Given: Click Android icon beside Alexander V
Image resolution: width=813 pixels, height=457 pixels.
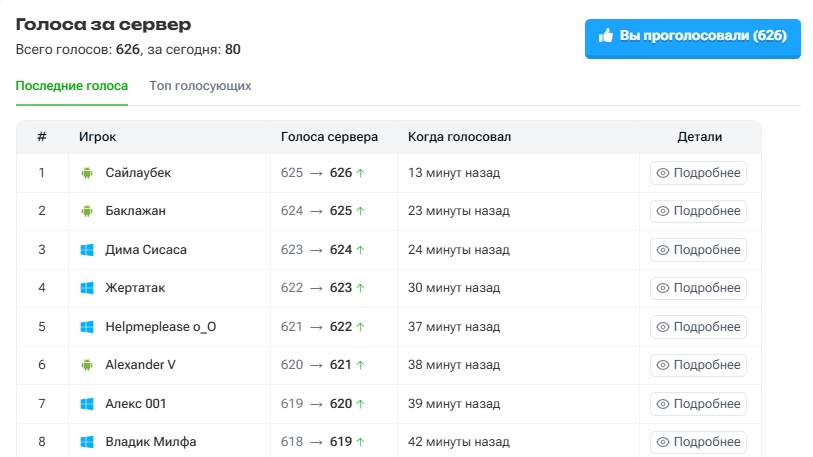Looking at the screenshot, I should pos(87,365).
